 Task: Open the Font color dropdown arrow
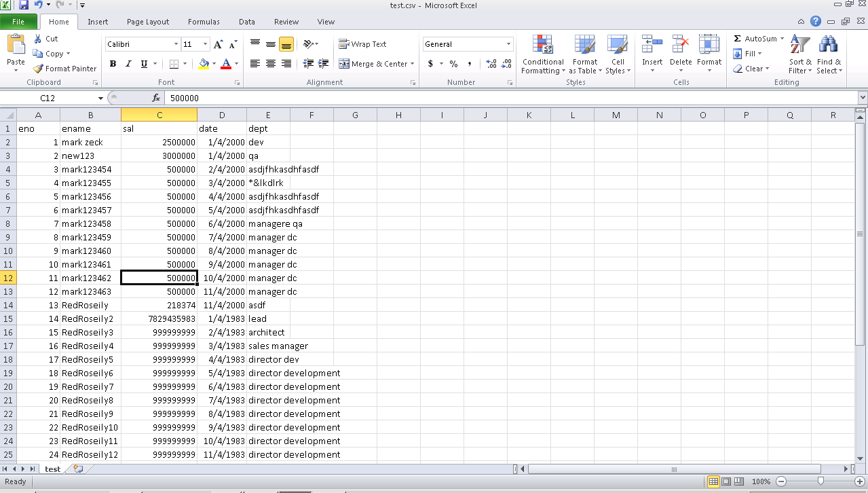point(235,64)
